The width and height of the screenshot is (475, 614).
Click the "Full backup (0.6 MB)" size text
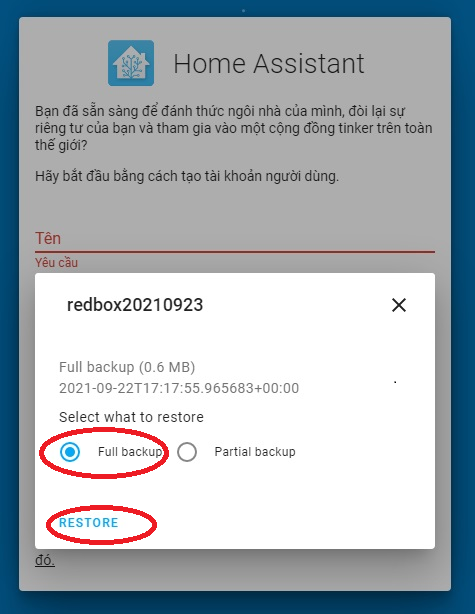tap(127, 367)
